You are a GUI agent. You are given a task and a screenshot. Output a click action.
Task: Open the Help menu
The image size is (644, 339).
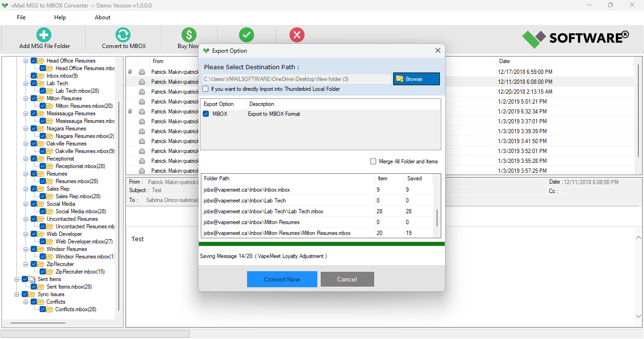tap(60, 17)
